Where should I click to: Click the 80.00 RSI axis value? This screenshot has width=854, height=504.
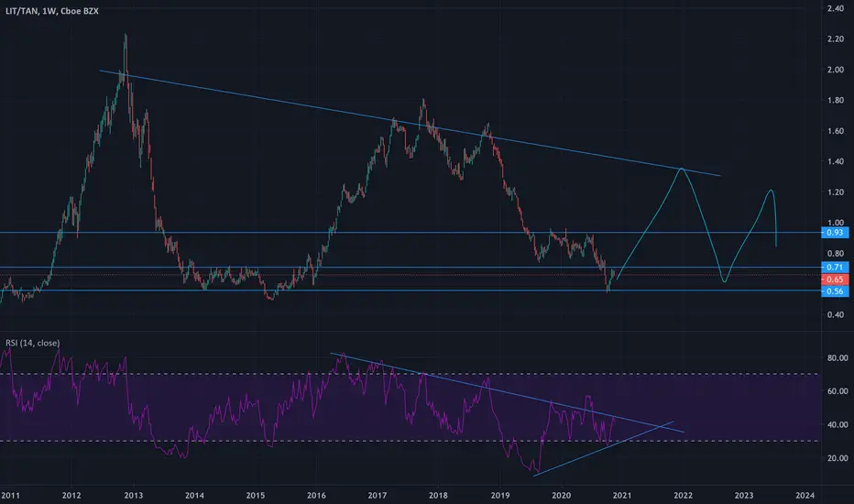838,358
